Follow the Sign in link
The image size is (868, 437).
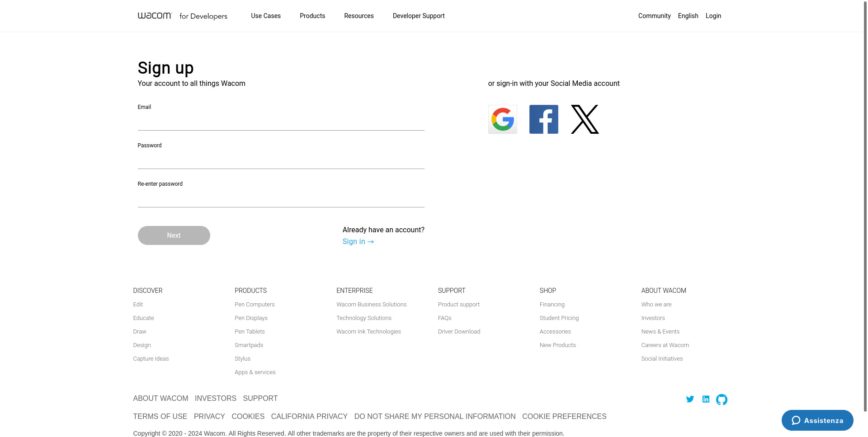[x=358, y=242]
